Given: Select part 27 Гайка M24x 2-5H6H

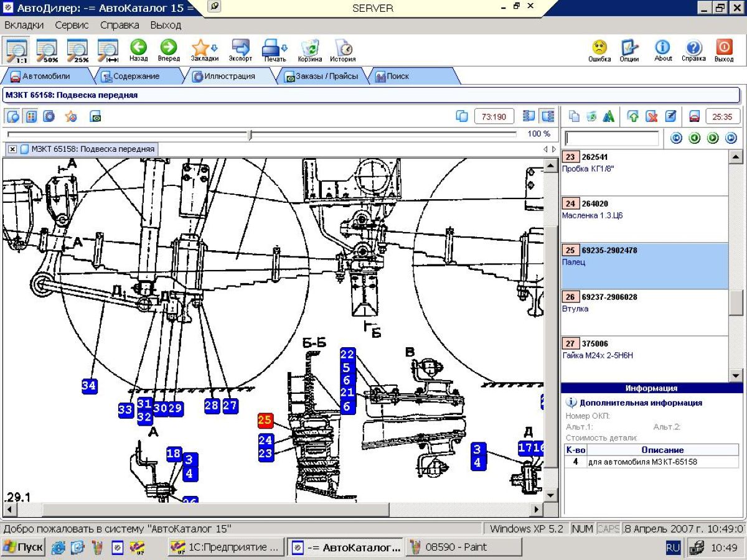Looking at the screenshot, I should point(644,359).
